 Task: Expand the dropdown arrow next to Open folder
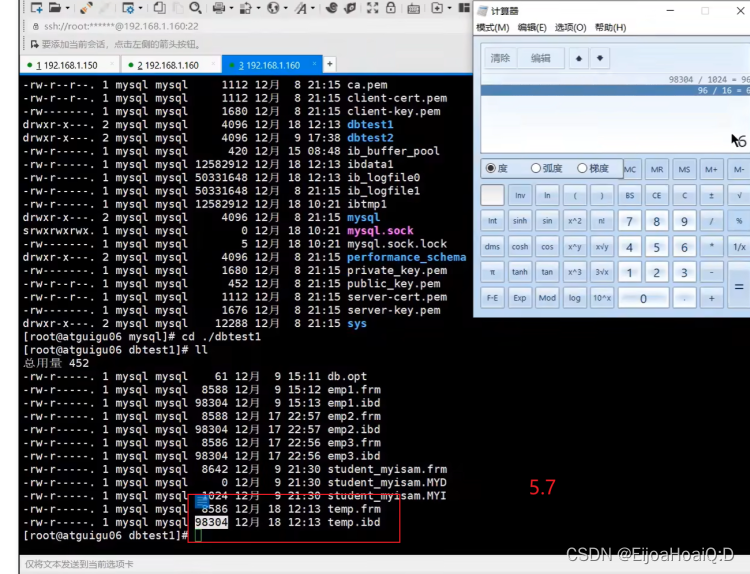point(67,8)
